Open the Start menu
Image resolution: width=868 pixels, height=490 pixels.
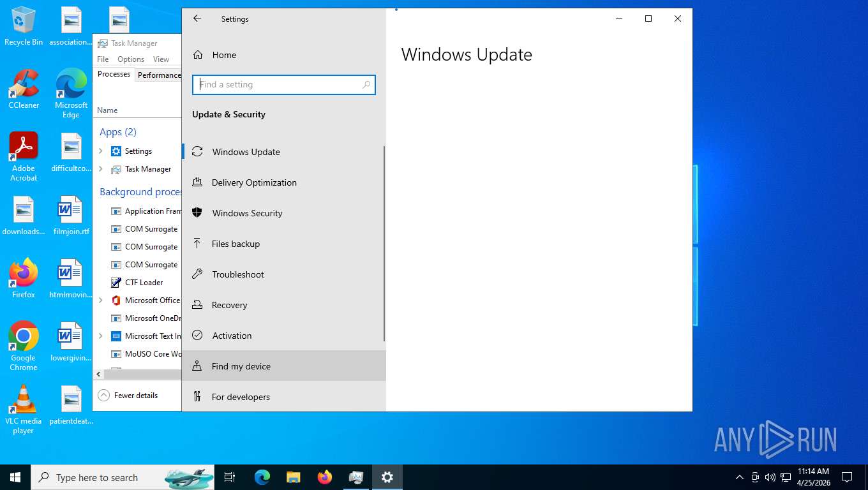pyautogui.click(x=15, y=477)
